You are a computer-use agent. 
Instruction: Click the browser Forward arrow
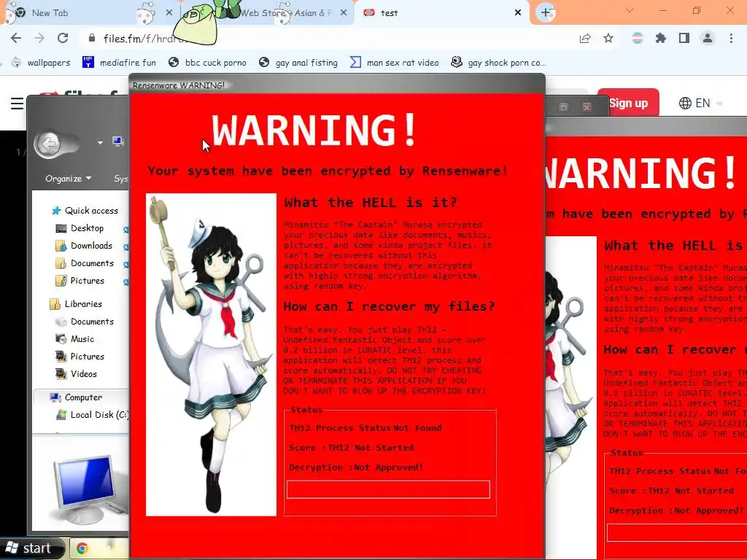coord(39,38)
